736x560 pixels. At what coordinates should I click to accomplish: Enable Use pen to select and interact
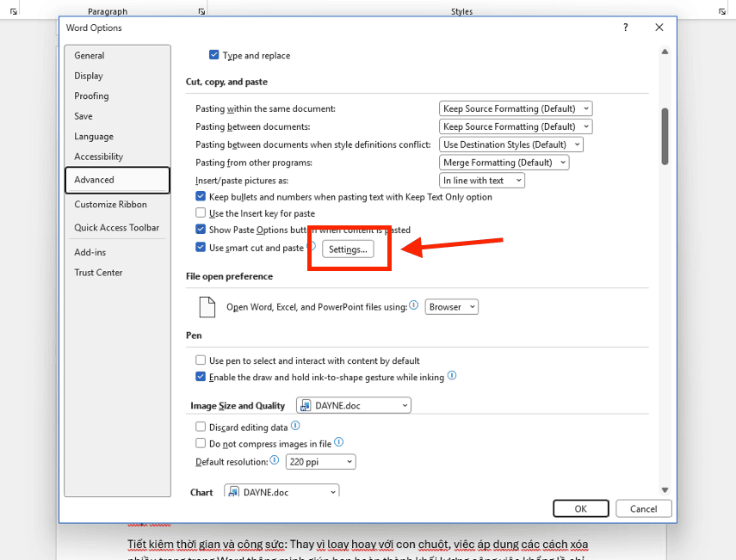tap(201, 360)
